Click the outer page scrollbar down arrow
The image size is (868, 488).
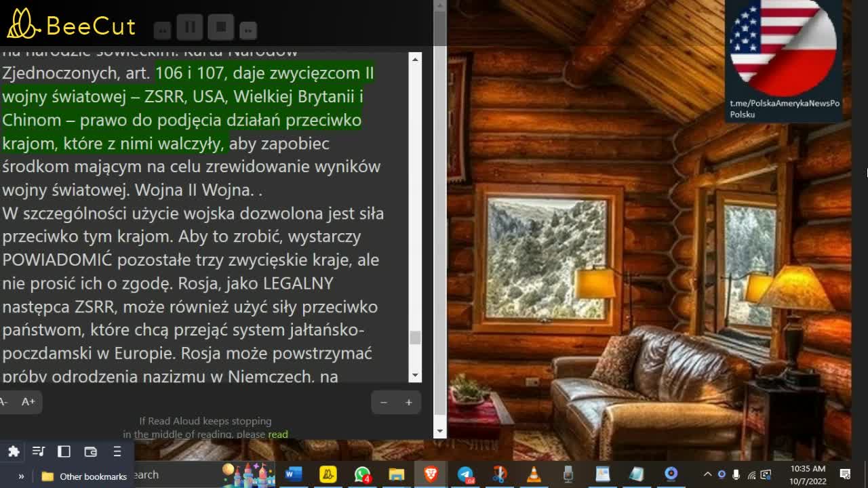coord(439,430)
